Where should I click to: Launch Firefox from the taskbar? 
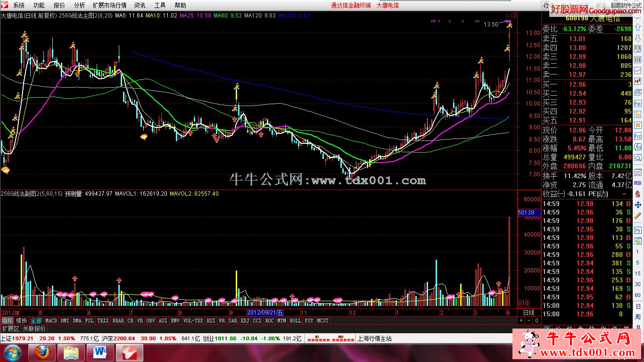coord(41,352)
